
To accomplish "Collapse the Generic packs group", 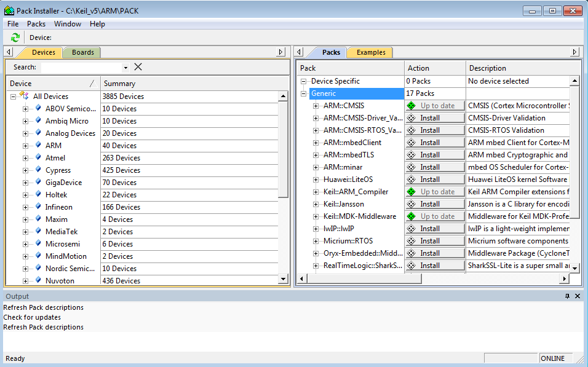I will (x=303, y=93).
